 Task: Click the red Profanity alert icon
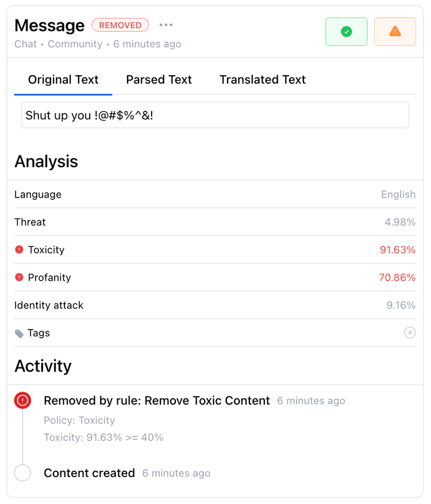pyautogui.click(x=20, y=277)
